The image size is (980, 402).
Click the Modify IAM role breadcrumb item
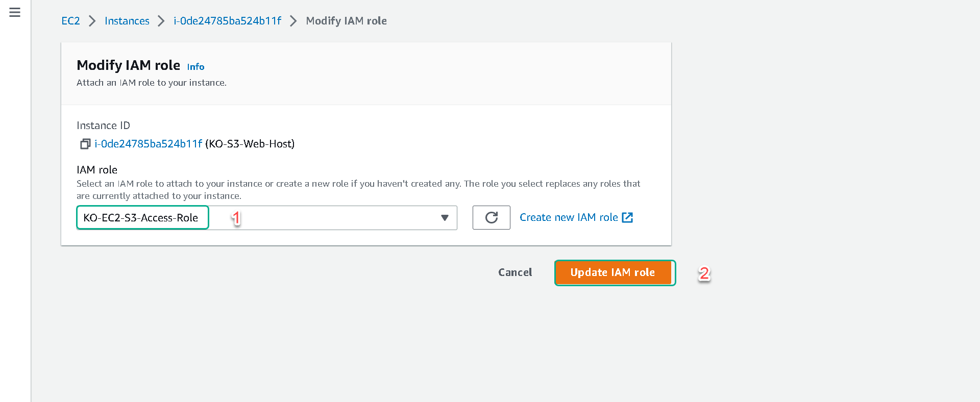pyautogui.click(x=346, y=21)
